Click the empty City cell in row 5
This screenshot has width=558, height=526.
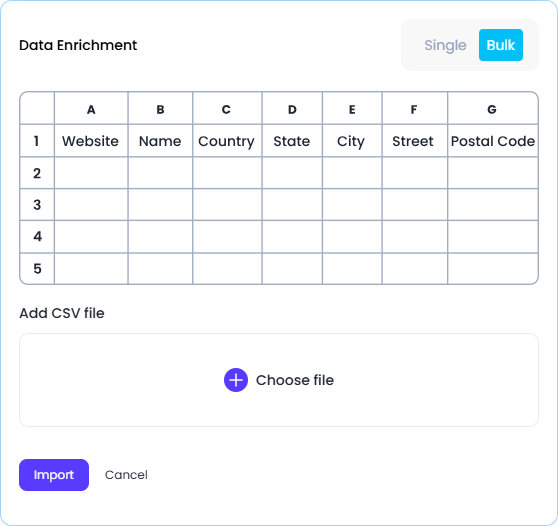[x=352, y=268]
